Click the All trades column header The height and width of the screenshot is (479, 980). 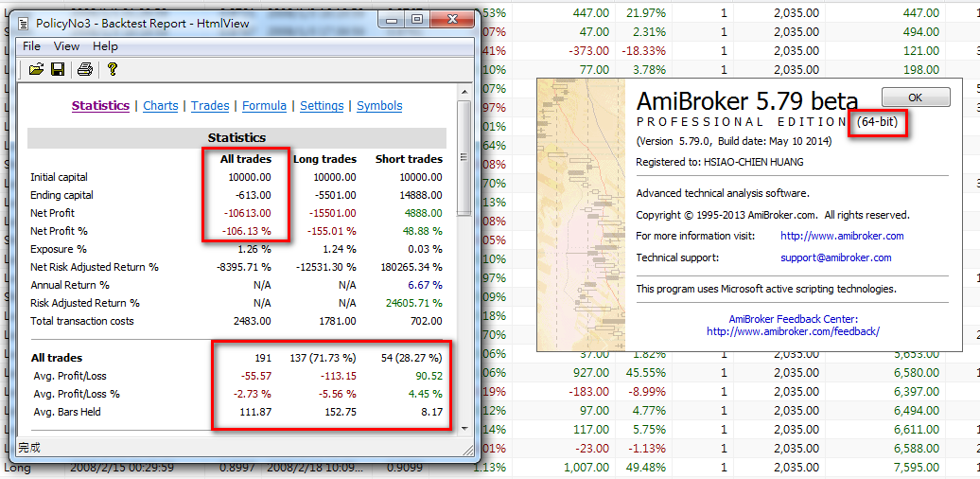click(246, 159)
